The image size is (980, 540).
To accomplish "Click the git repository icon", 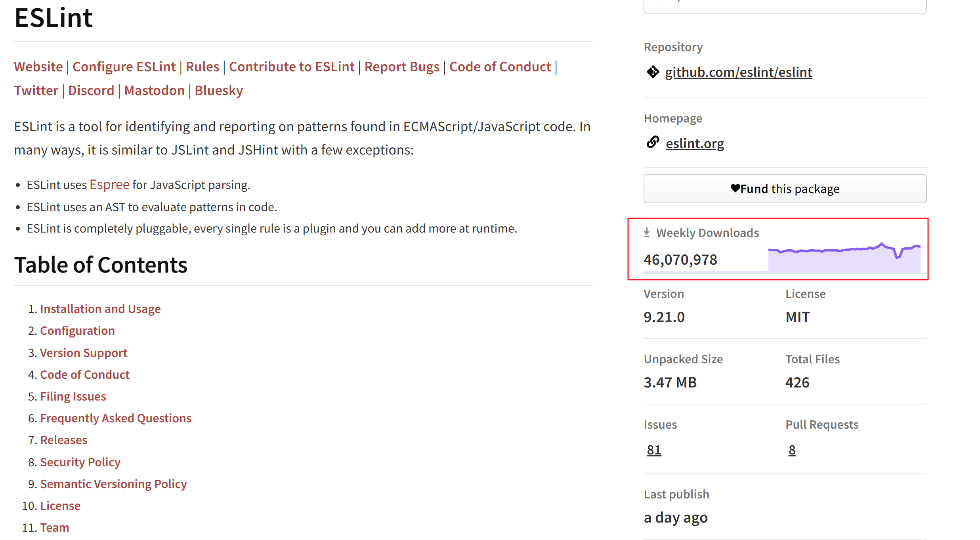I will pyautogui.click(x=653, y=72).
